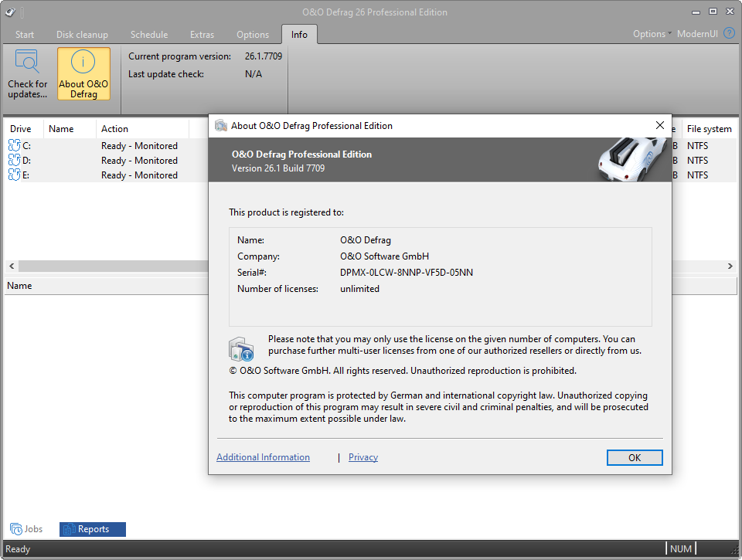Click 'unlimited' license count value

[x=359, y=289]
